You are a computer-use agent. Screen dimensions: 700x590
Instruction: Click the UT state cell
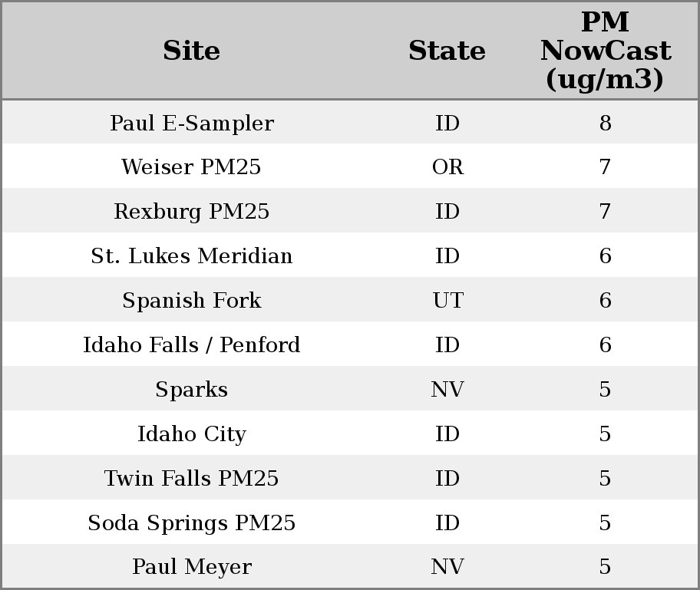pos(447,301)
